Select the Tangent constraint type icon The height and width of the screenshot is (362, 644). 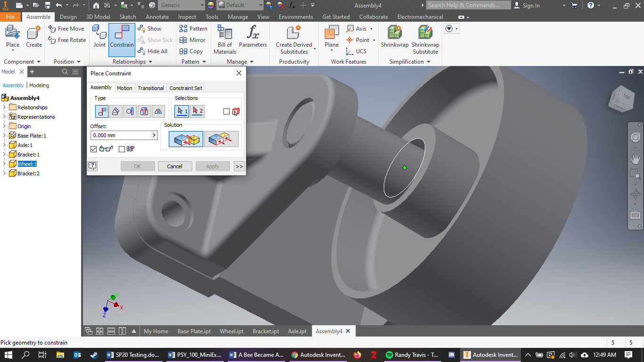point(130,111)
